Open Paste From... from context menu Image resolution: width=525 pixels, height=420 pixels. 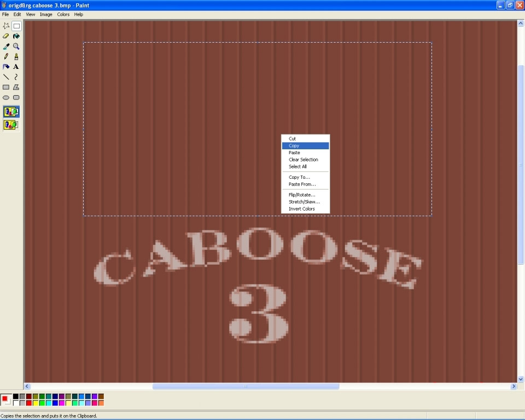(x=305, y=184)
